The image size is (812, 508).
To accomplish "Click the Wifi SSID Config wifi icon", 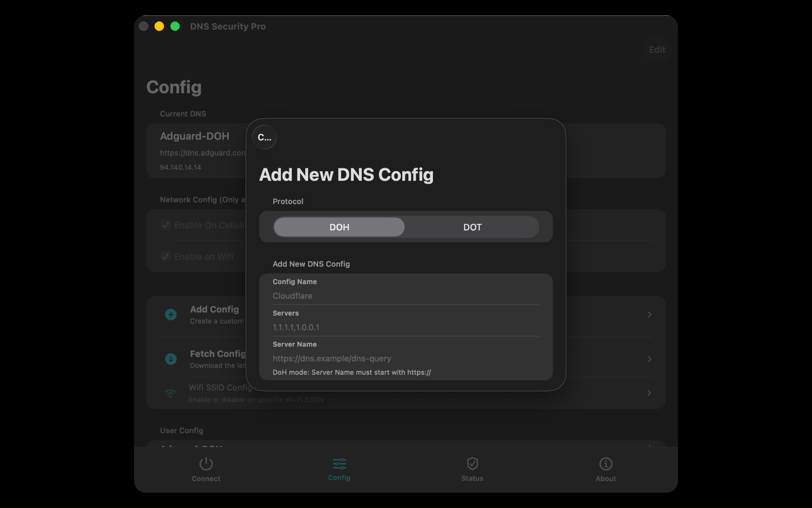I will tap(170, 393).
